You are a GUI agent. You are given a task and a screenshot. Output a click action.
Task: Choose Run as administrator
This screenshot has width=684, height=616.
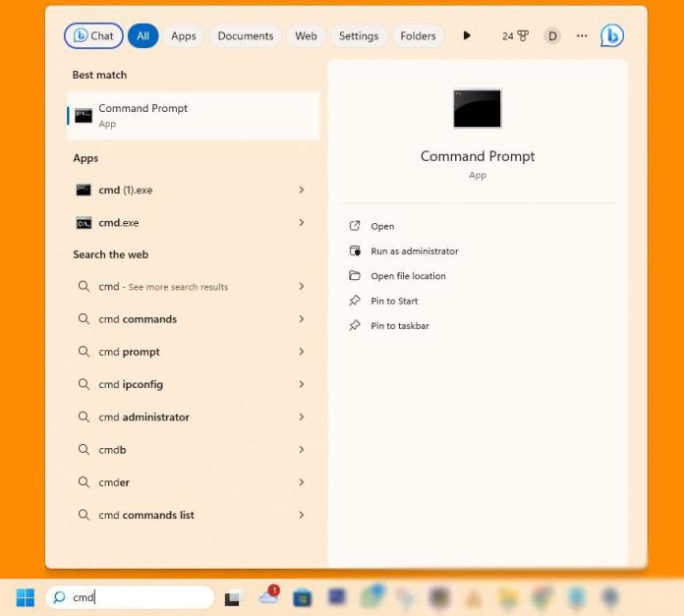pyautogui.click(x=415, y=252)
